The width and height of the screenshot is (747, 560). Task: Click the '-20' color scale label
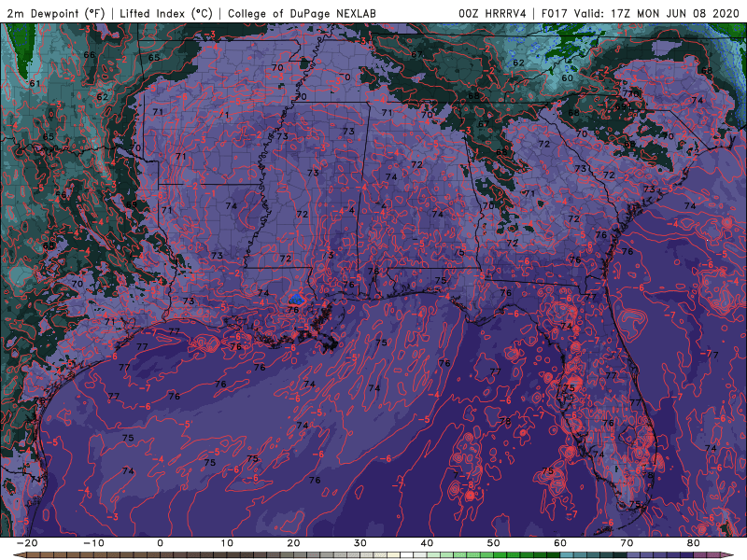pyautogui.click(x=27, y=543)
